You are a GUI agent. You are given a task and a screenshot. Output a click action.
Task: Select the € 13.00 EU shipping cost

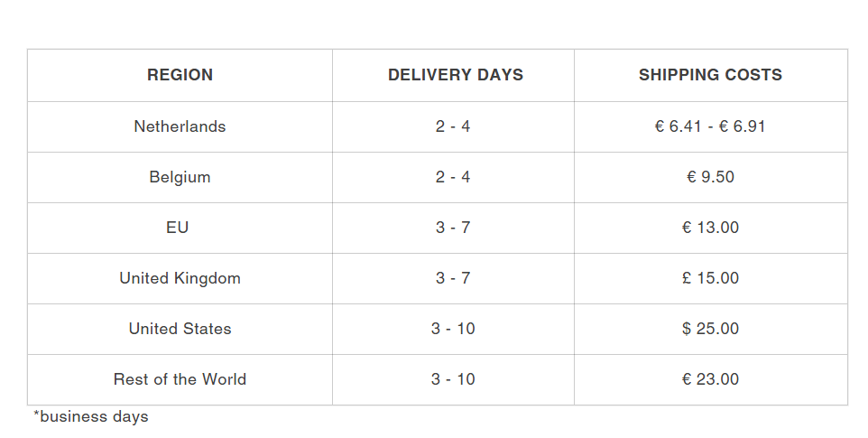[710, 228]
